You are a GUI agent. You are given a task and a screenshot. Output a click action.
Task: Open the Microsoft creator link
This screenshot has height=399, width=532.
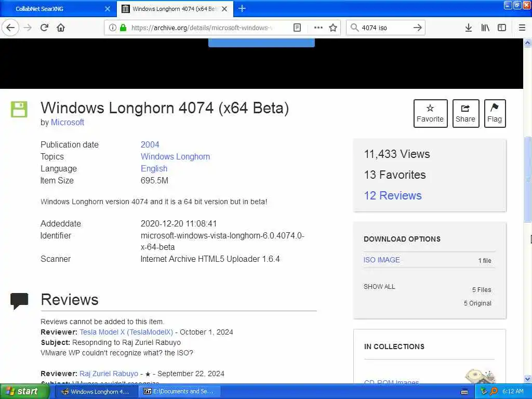coord(67,123)
